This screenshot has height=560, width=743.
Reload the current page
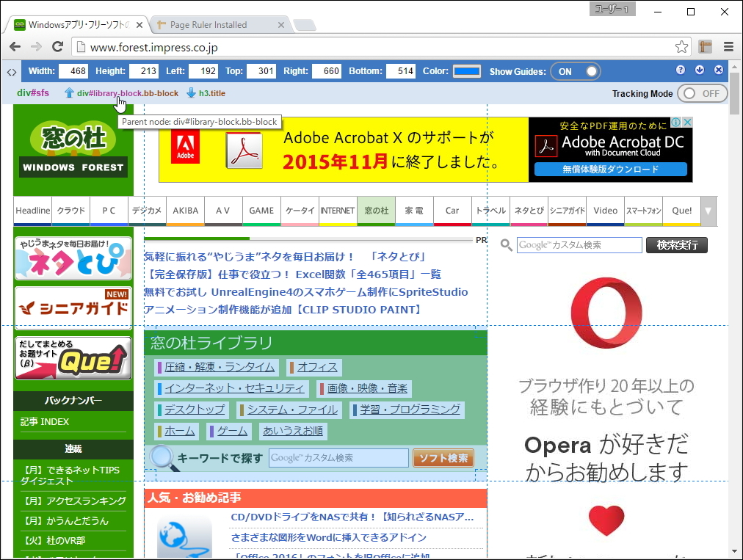[x=58, y=46]
